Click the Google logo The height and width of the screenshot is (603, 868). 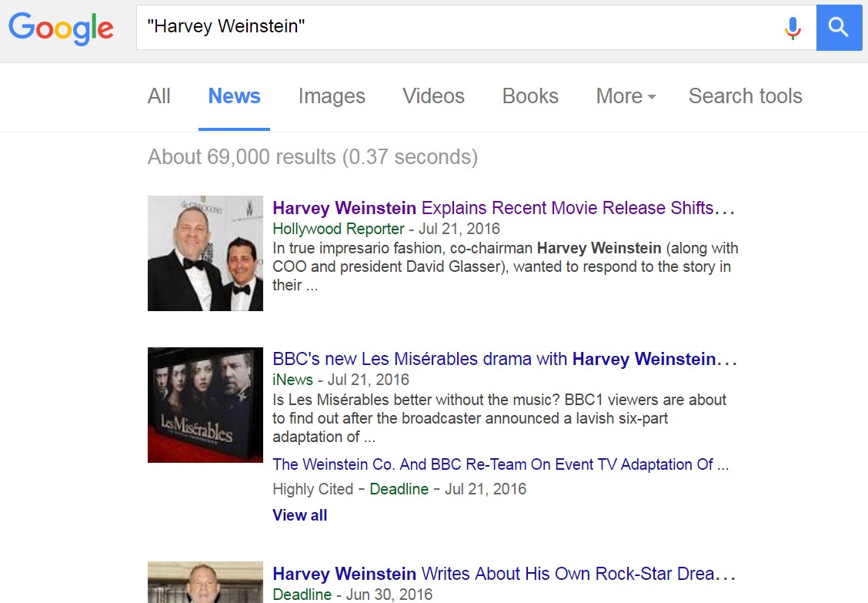point(61,28)
